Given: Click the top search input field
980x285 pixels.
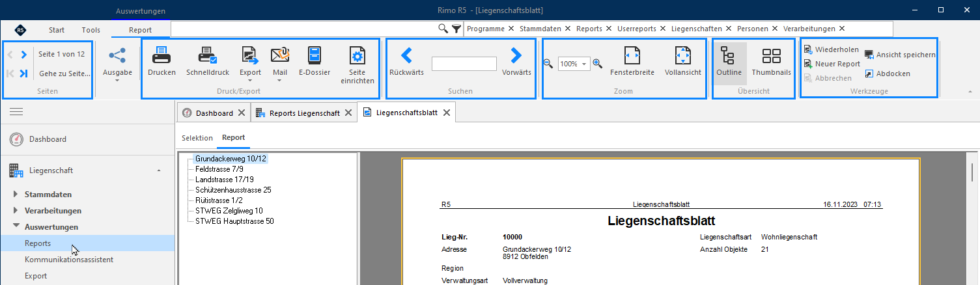Looking at the screenshot, I should (x=303, y=29).
